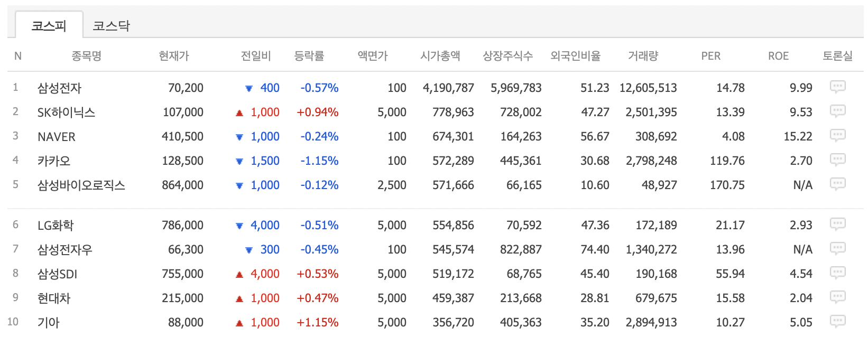
Task: Select 삼성전자우 change amount 300
Action: pyautogui.click(x=270, y=250)
